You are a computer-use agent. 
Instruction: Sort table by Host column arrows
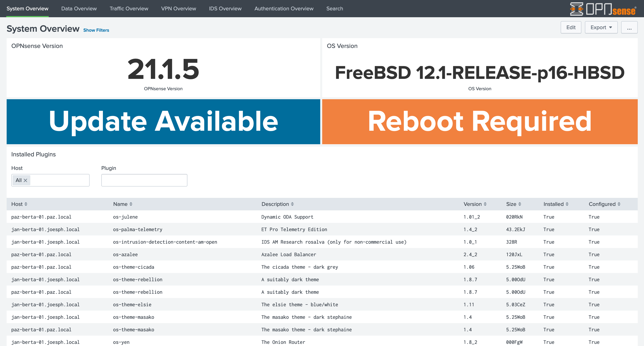click(26, 204)
